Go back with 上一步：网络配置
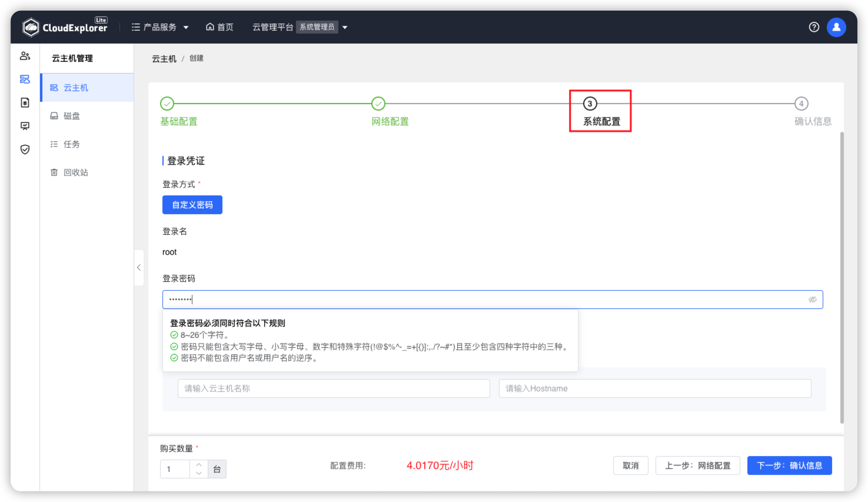This screenshot has height=502, width=868. coord(698,466)
